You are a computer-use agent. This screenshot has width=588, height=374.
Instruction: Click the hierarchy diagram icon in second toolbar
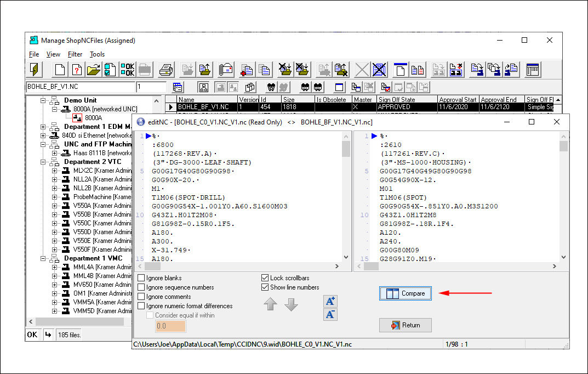click(x=204, y=87)
